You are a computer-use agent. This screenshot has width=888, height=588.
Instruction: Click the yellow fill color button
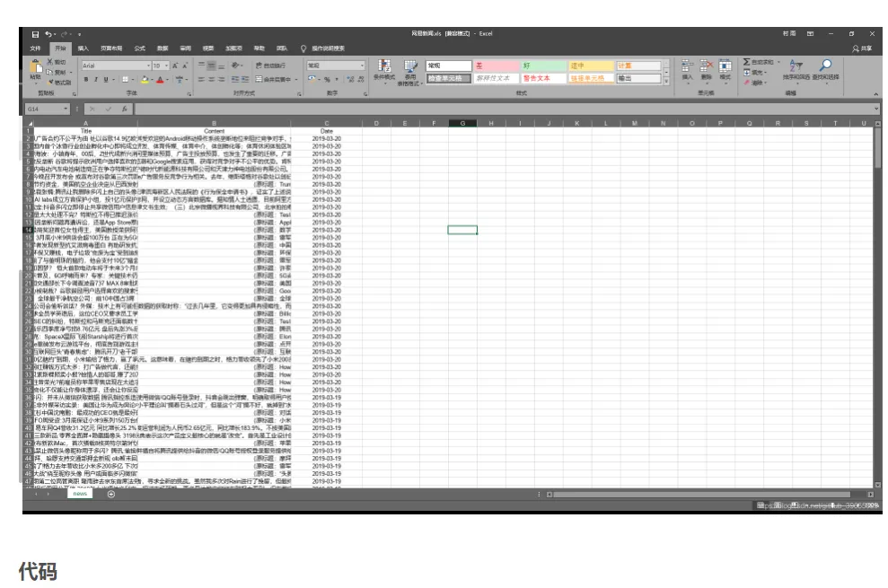pos(145,80)
